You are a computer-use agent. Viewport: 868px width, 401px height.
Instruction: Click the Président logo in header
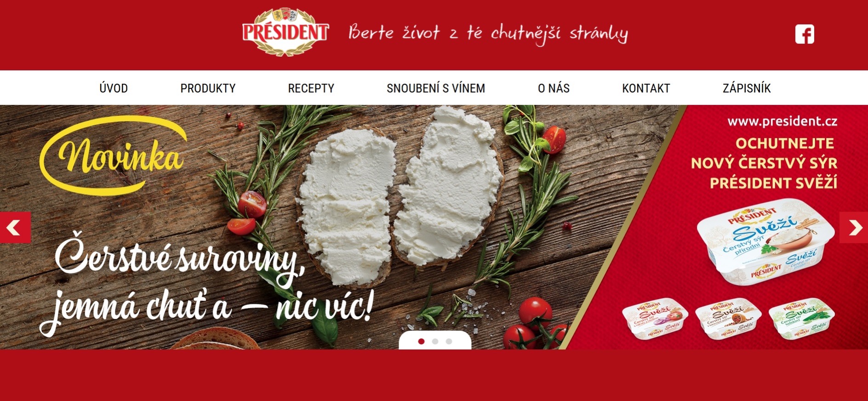click(286, 32)
